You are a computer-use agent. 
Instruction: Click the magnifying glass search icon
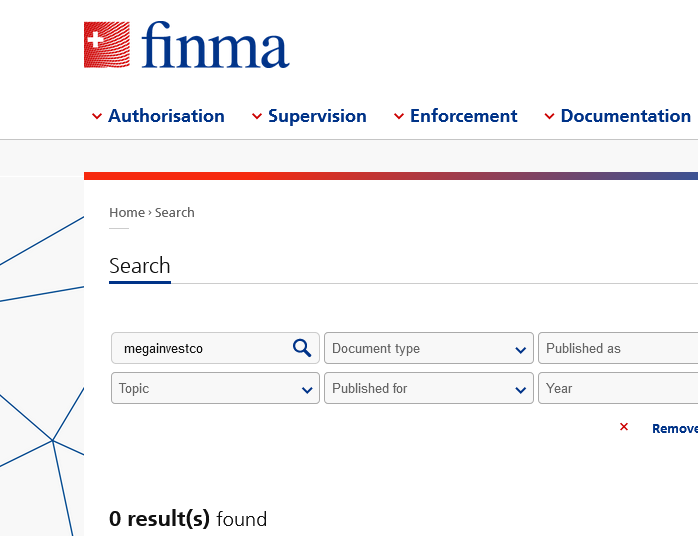coord(302,348)
